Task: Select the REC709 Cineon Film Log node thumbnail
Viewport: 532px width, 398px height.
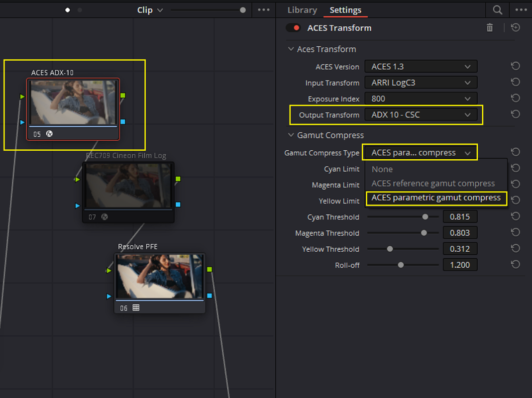Action: click(x=128, y=186)
